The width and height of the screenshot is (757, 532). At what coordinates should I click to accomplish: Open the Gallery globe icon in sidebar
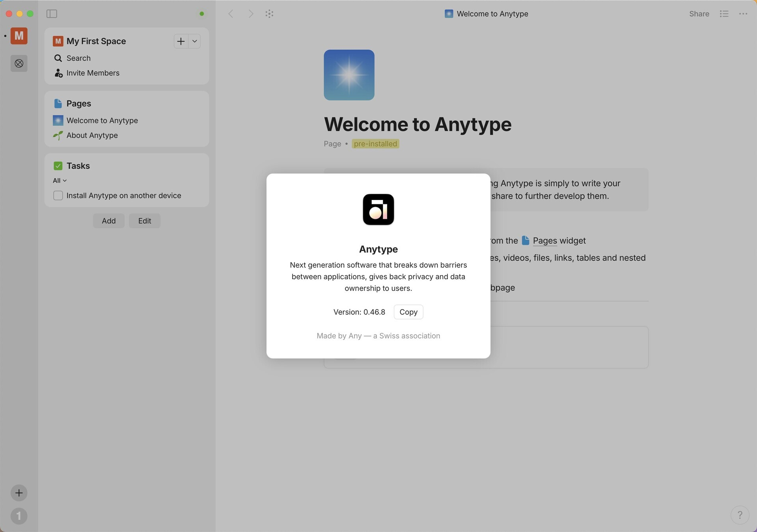point(19,63)
